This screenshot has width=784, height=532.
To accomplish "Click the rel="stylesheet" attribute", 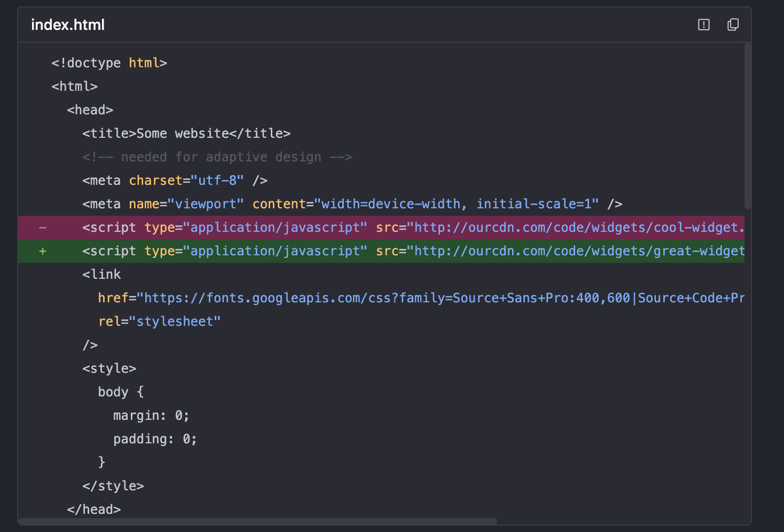I will tap(159, 322).
